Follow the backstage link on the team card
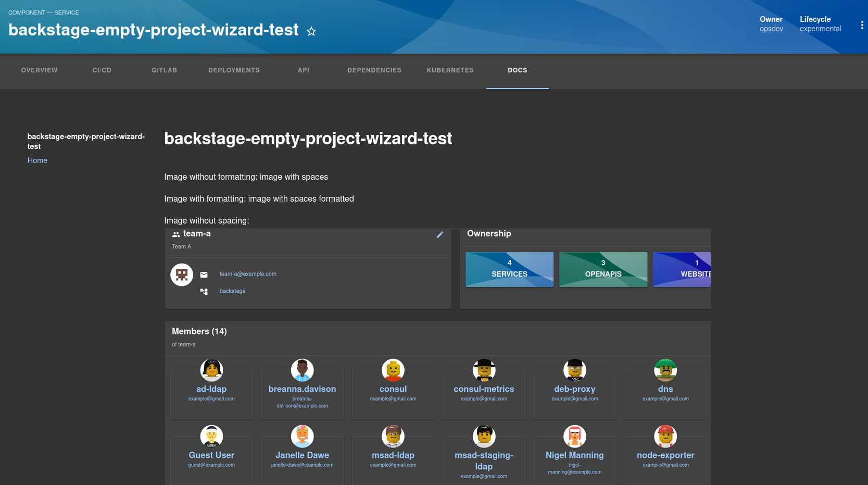Screen dimensions: 868x485 (x=232, y=291)
